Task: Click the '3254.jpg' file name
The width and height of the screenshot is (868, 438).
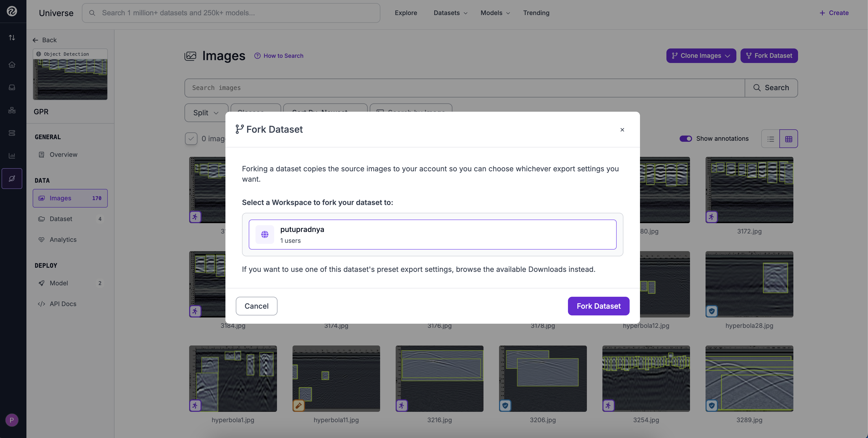Action: (x=646, y=420)
